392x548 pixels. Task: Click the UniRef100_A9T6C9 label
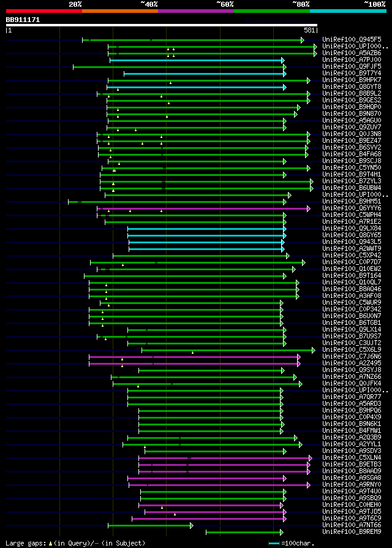(x=352, y=519)
